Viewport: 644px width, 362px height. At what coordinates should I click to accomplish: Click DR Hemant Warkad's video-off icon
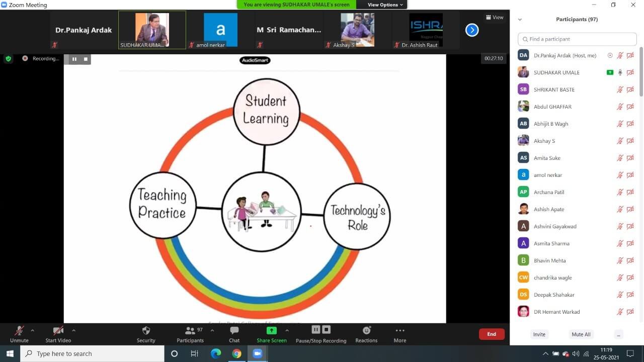click(x=630, y=312)
